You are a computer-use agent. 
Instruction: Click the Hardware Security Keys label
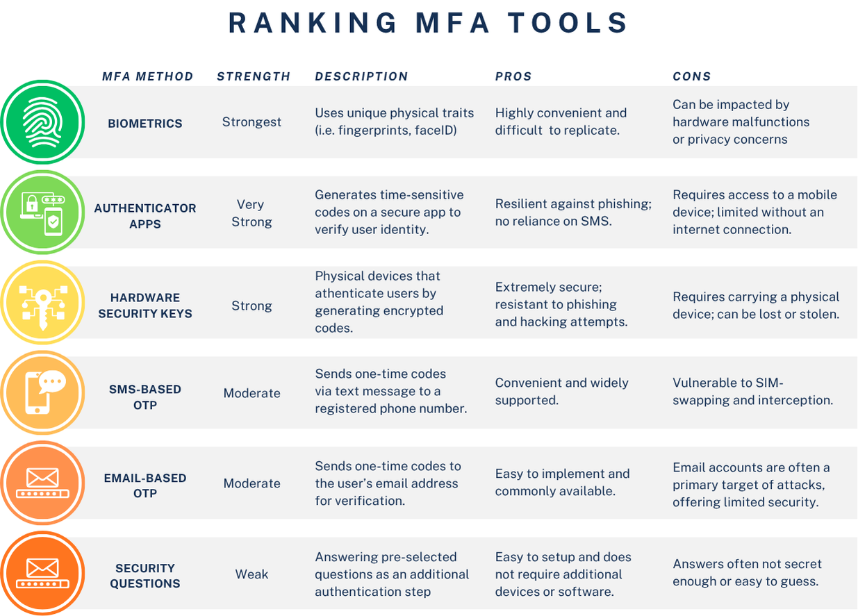[x=145, y=306]
